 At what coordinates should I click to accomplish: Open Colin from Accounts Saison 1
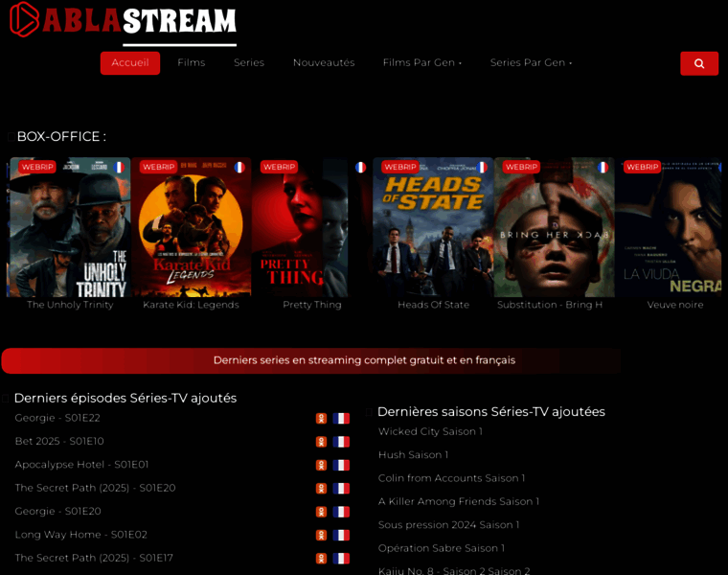(452, 478)
